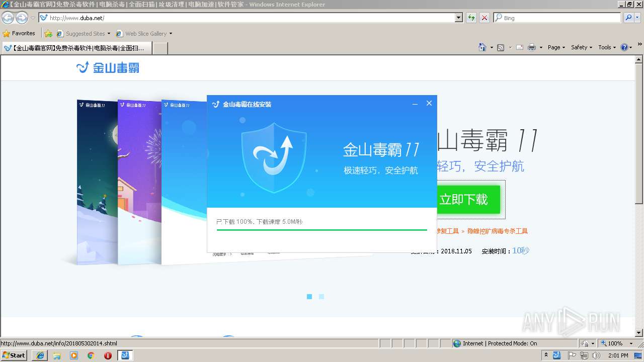Open Windows Explorer folder on taskbar
Viewport: 644px width, 362px height.
tap(57, 355)
